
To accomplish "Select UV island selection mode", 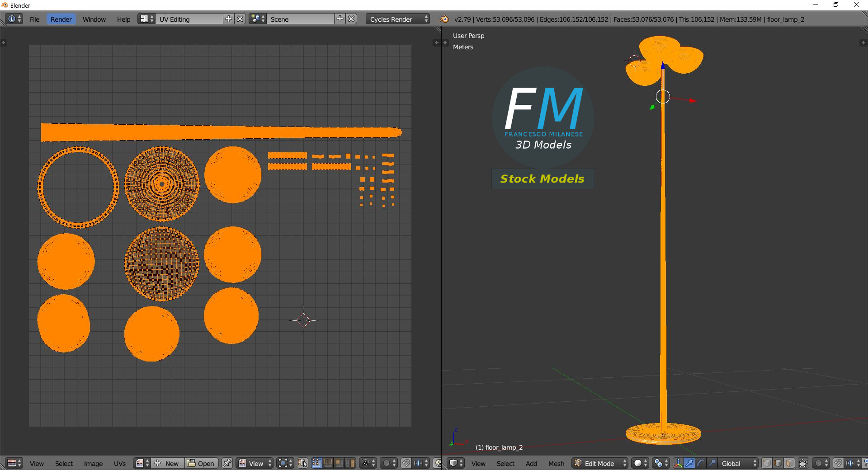I will tap(350, 463).
